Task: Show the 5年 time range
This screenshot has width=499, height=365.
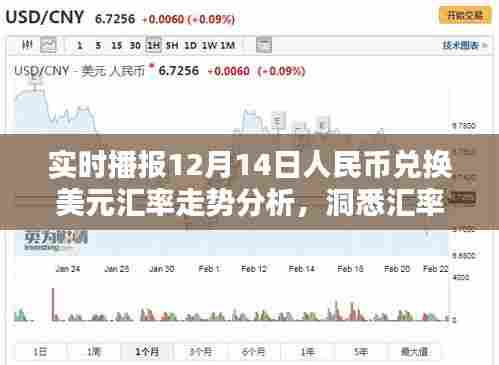Action: point(361,352)
